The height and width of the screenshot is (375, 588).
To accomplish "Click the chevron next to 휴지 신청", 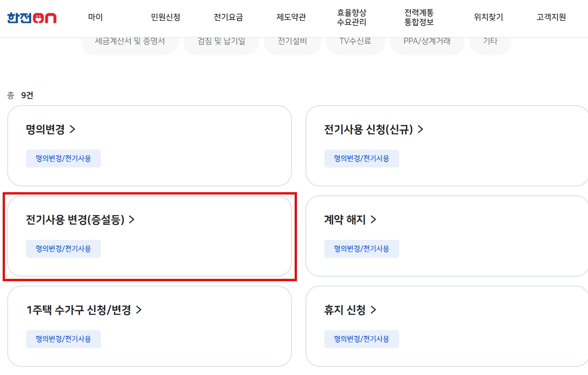I will coord(373,310).
